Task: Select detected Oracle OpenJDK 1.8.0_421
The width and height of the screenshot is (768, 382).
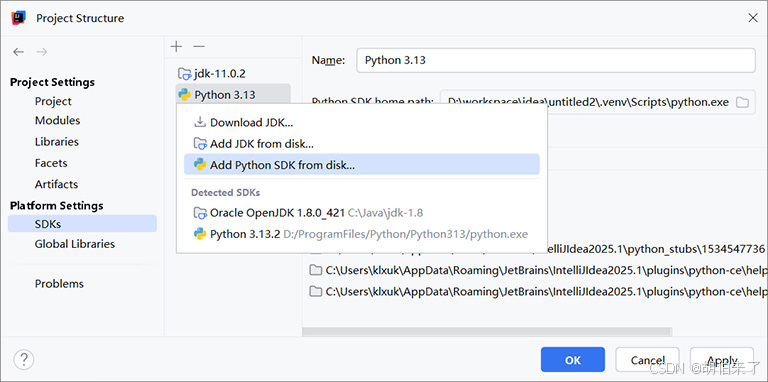Action: coord(362,213)
